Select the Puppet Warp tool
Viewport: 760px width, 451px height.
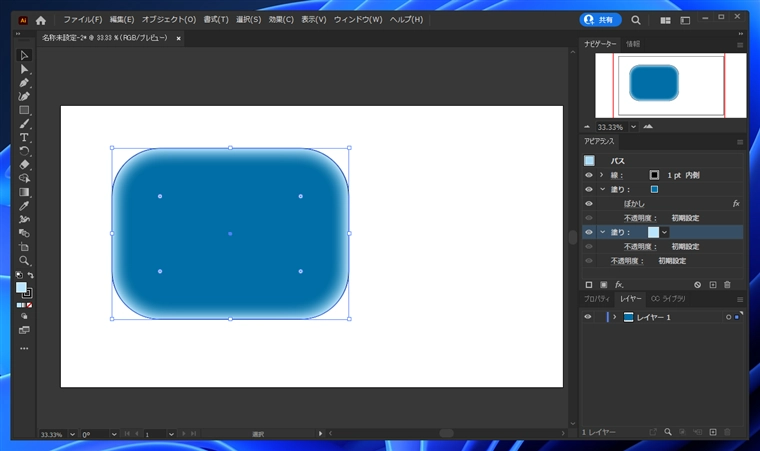(24, 219)
